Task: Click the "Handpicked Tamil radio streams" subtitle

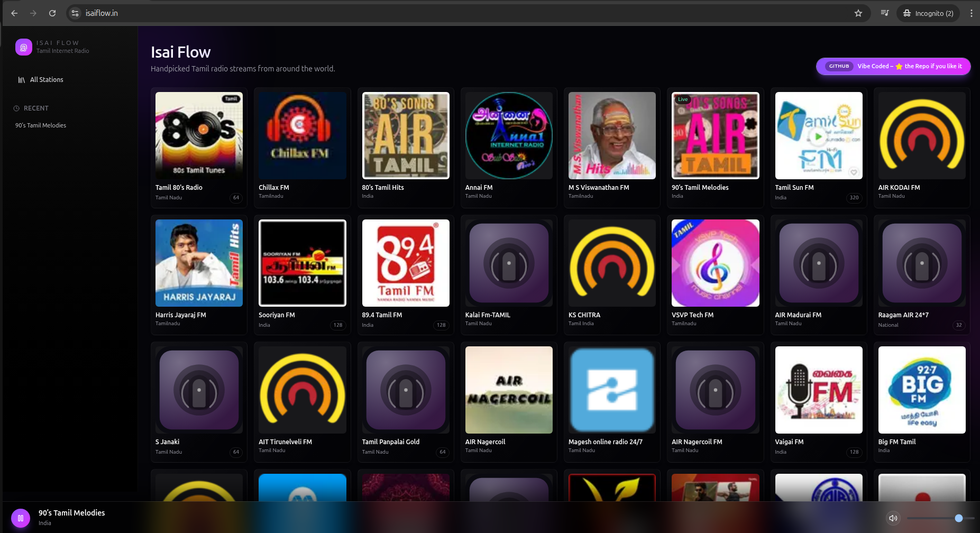Action: tap(243, 69)
